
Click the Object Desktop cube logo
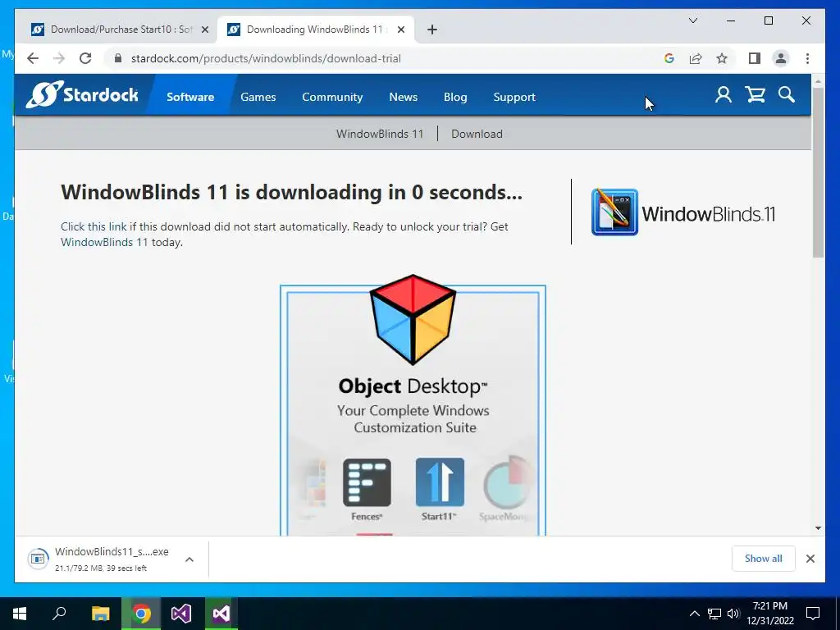coord(413,319)
